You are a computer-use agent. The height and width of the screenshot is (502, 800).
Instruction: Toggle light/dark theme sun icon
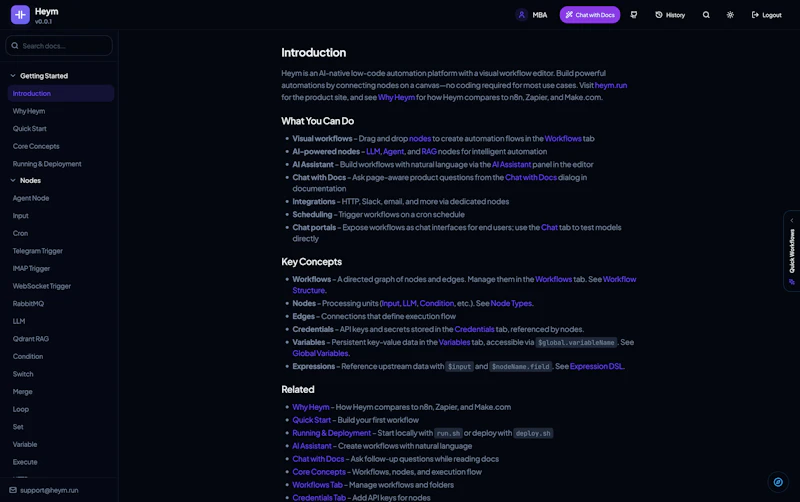click(x=730, y=15)
